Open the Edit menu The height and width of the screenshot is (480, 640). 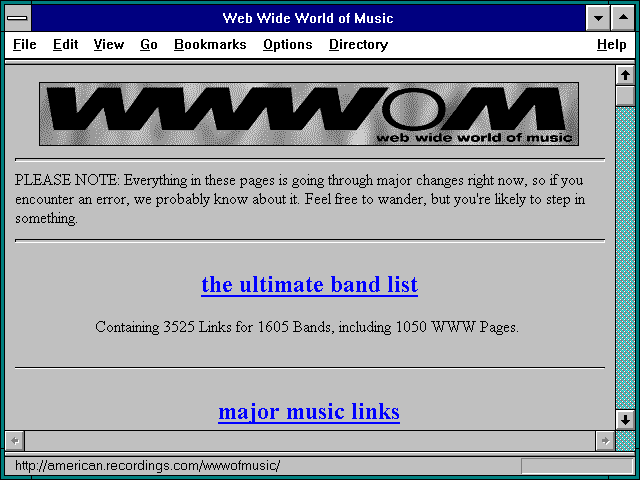pyautogui.click(x=65, y=44)
